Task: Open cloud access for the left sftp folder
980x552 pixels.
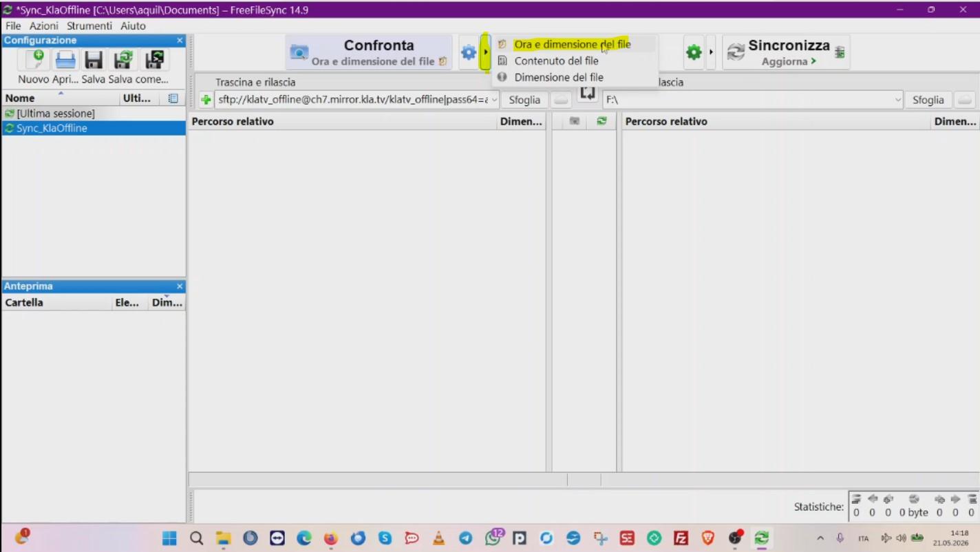Action: (x=562, y=100)
